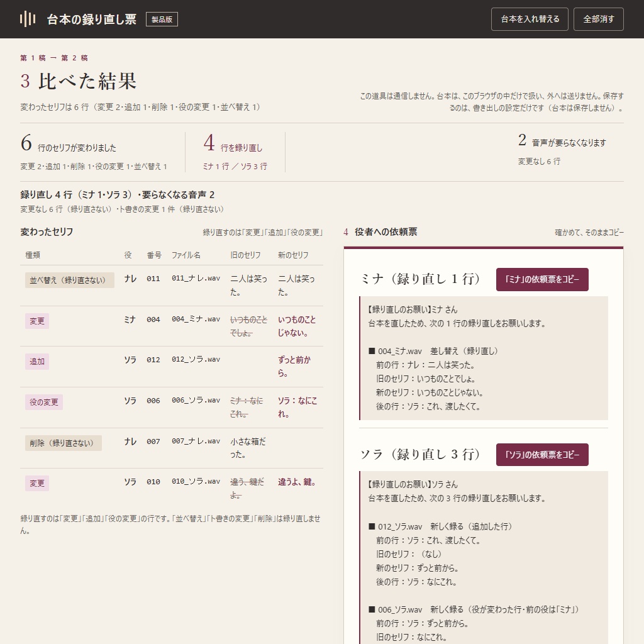Click file name 011_ナレ.wav

[196, 278]
